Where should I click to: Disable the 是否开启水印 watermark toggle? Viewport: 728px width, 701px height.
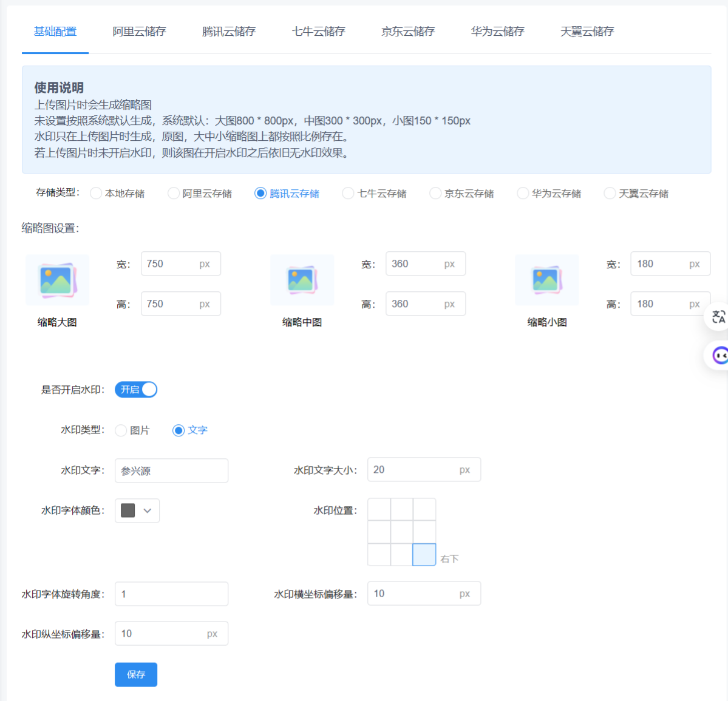click(135, 389)
